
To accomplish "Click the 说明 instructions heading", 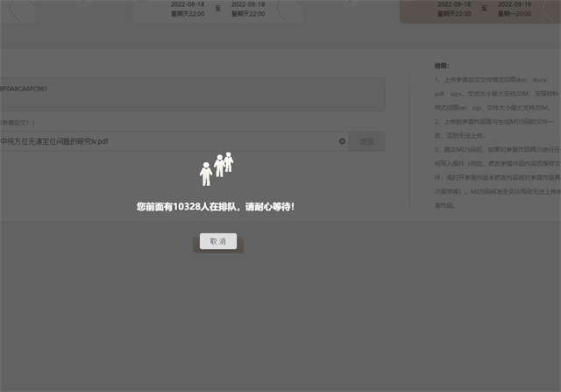I will coord(442,66).
